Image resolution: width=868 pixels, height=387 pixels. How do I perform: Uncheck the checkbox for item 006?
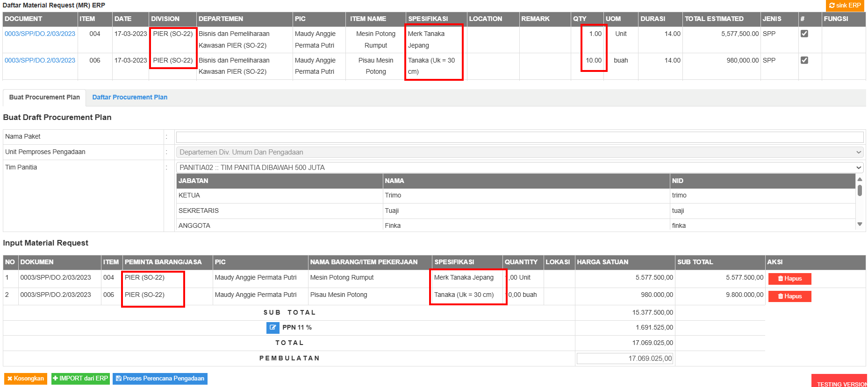point(804,60)
